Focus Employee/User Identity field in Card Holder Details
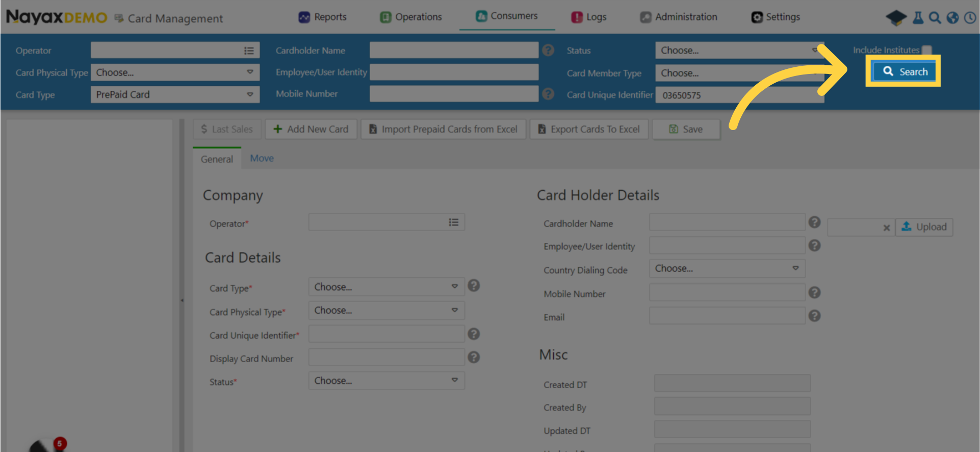 tap(727, 245)
